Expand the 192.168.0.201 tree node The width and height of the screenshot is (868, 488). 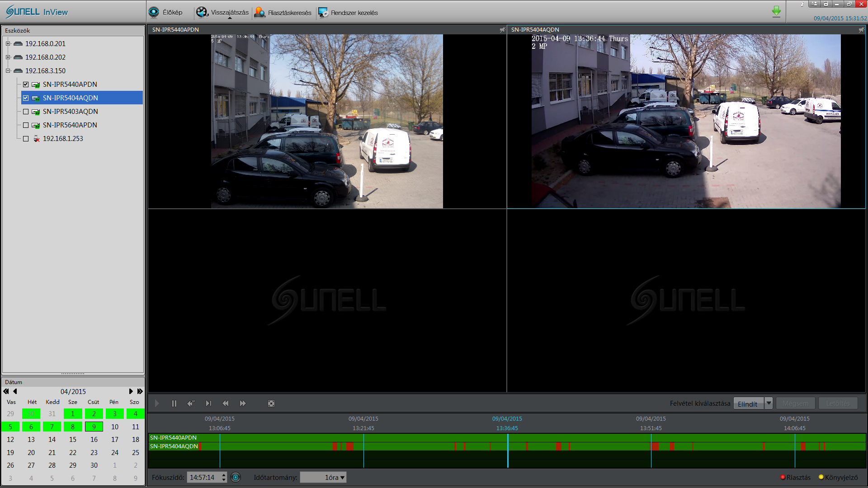pos(8,44)
